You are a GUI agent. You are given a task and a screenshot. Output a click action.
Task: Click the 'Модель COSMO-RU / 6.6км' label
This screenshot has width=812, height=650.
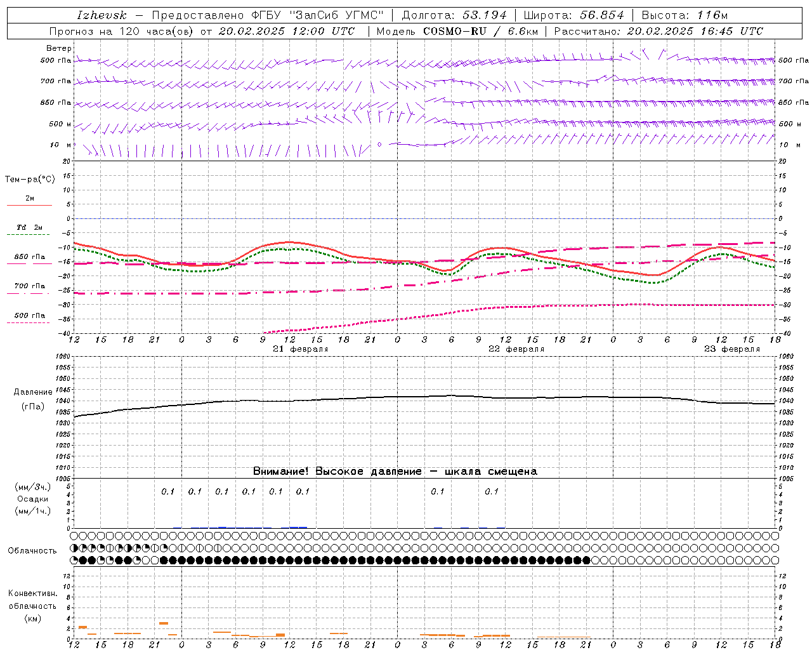click(457, 31)
